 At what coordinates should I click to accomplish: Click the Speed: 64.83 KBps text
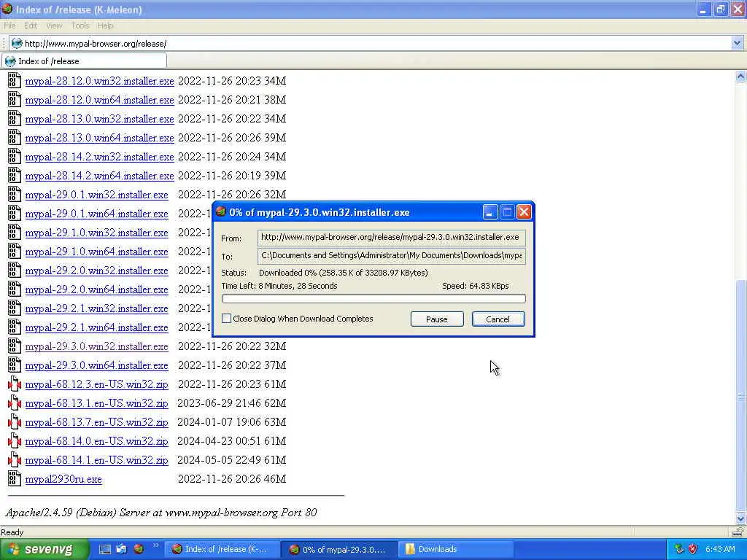point(476,286)
